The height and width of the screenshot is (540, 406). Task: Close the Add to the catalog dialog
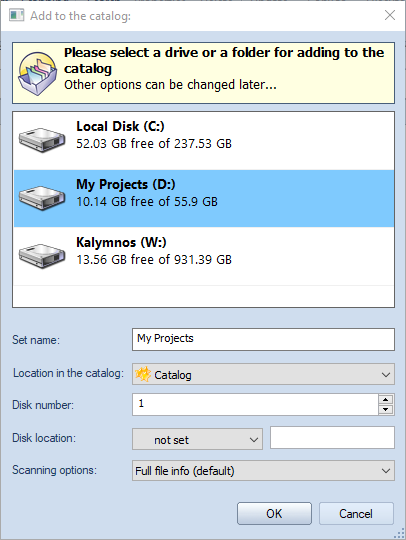[x=390, y=15]
